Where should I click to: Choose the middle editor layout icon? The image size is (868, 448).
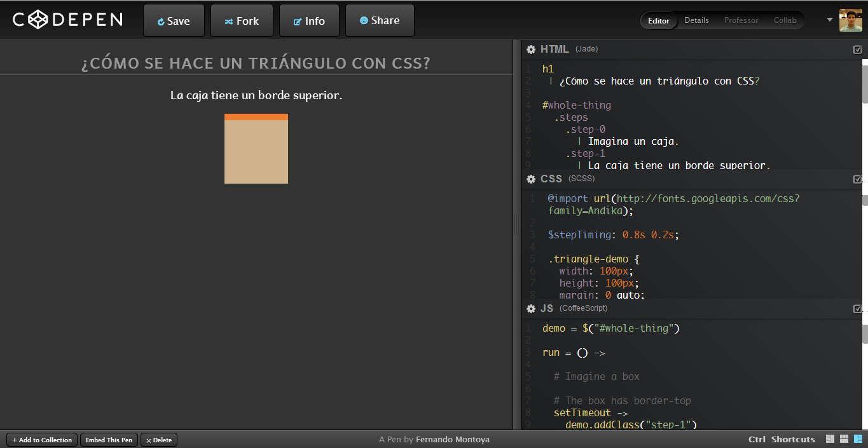coord(844,439)
